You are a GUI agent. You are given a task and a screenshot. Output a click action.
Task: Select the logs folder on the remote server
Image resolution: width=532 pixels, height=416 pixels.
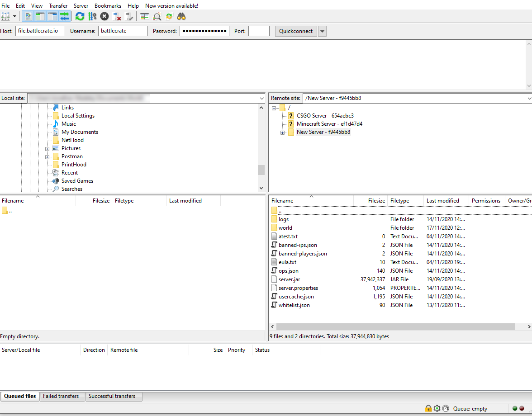pyautogui.click(x=284, y=219)
